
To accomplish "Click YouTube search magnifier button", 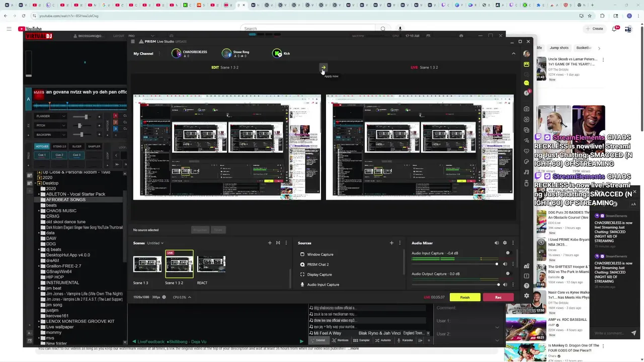I will (x=383, y=29).
